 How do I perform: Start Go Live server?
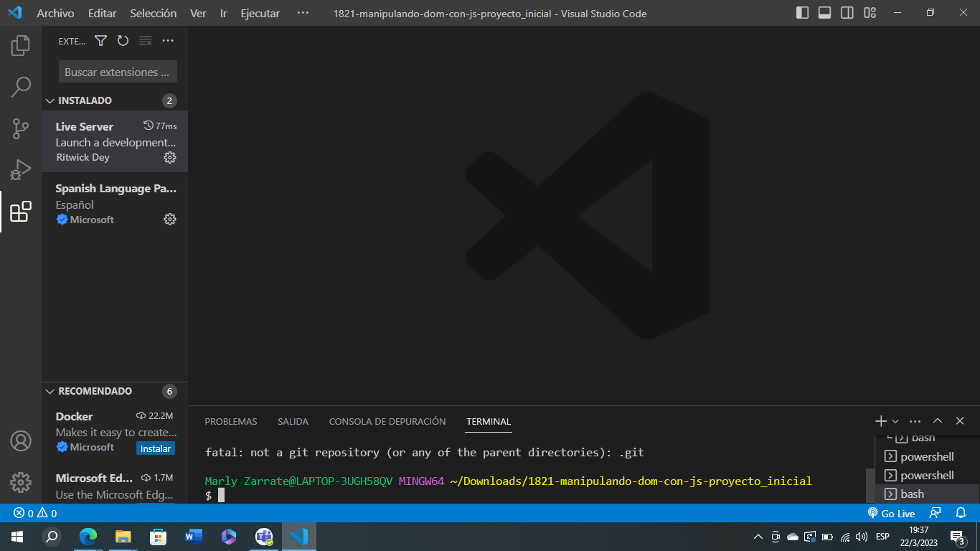tap(891, 513)
